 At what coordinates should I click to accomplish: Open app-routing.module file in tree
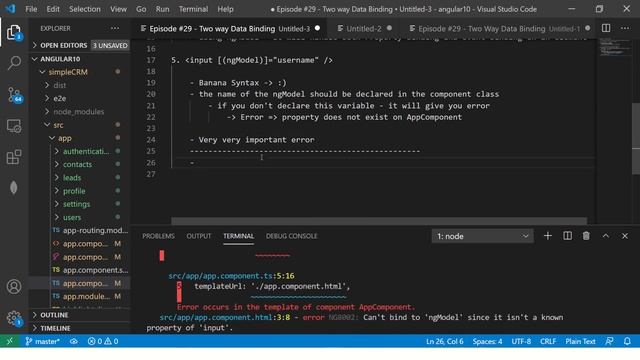[x=80, y=231]
